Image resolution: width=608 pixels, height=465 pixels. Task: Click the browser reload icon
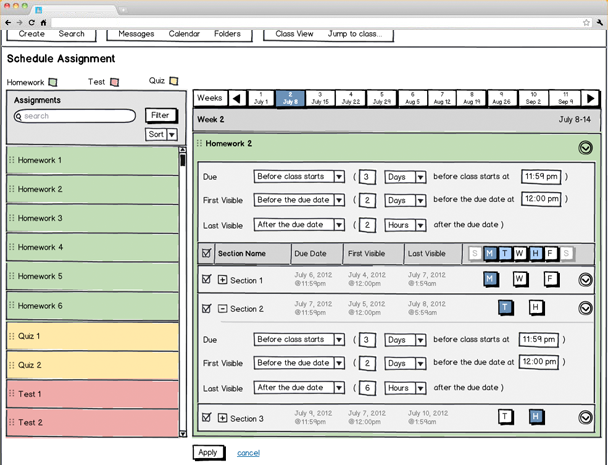point(31,22)
